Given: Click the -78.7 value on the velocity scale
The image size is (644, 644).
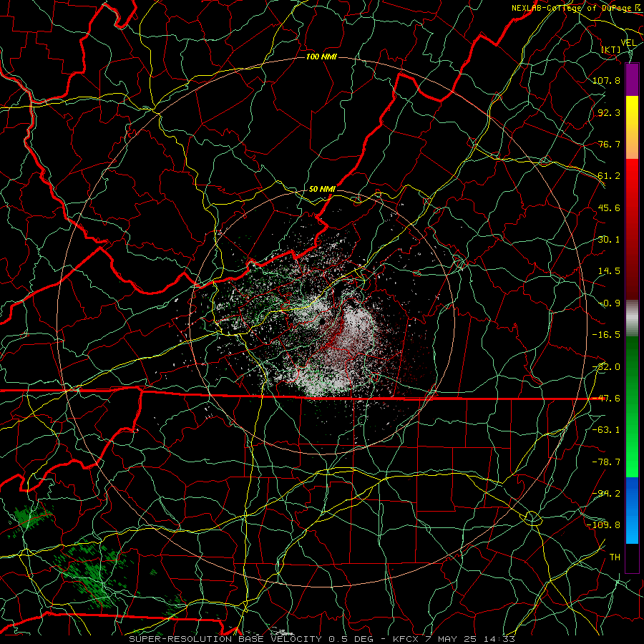Looking at the screenshot, I should (x=606, y=462).
